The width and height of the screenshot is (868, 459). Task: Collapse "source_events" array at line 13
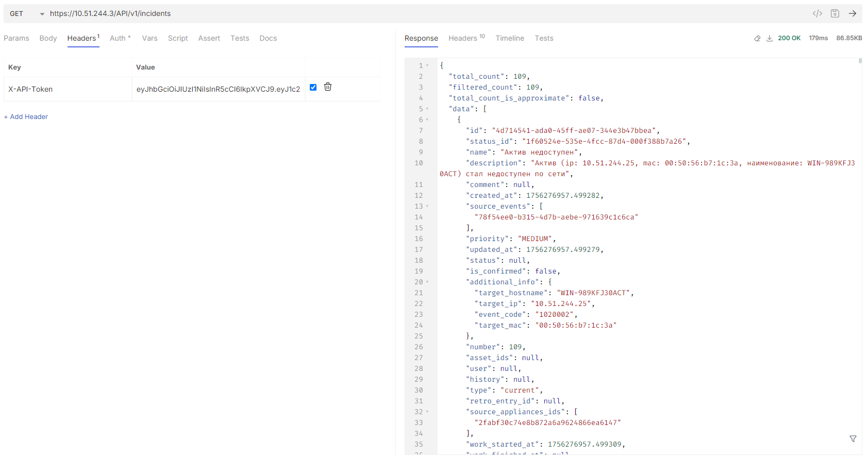point(427,207)
